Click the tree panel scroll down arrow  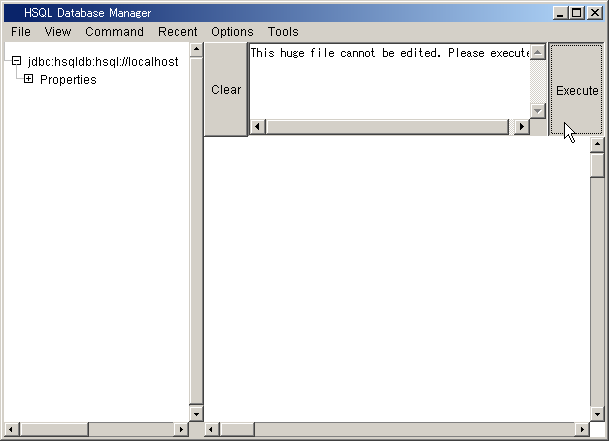[x=196, y=414]
